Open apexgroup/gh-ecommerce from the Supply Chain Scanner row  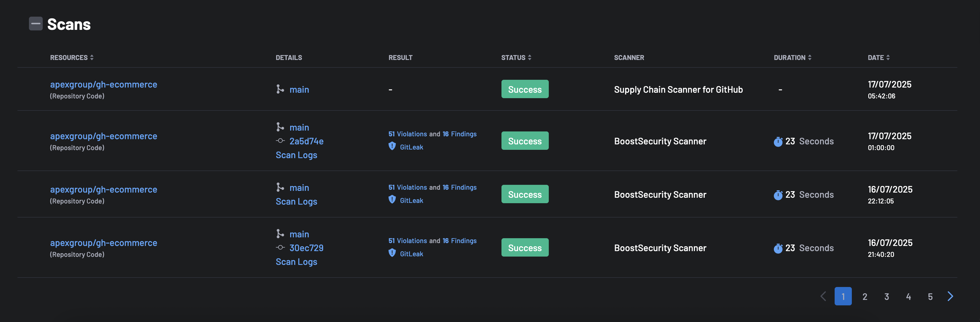coord(104,84)
